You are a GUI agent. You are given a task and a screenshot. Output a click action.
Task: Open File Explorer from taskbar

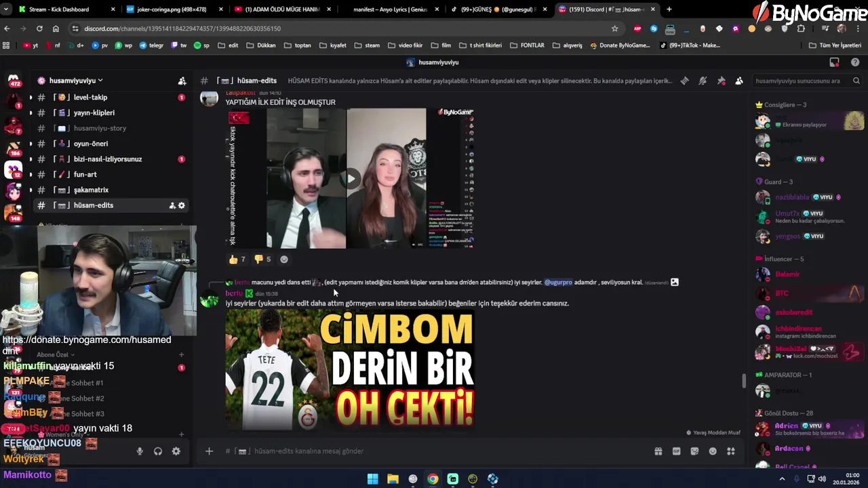pos(393,479)
